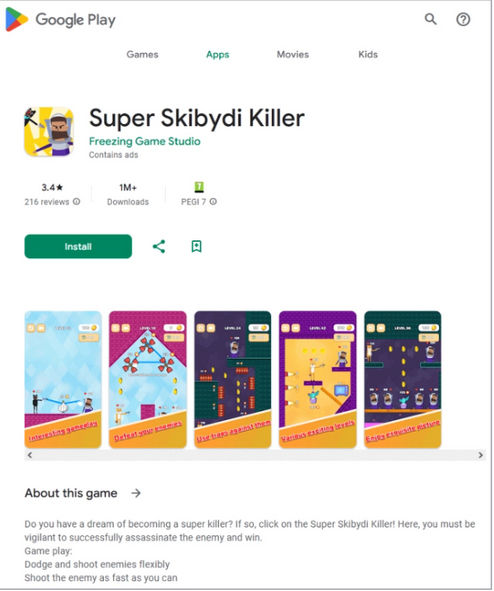Share the app via share icon

(159, 247)
